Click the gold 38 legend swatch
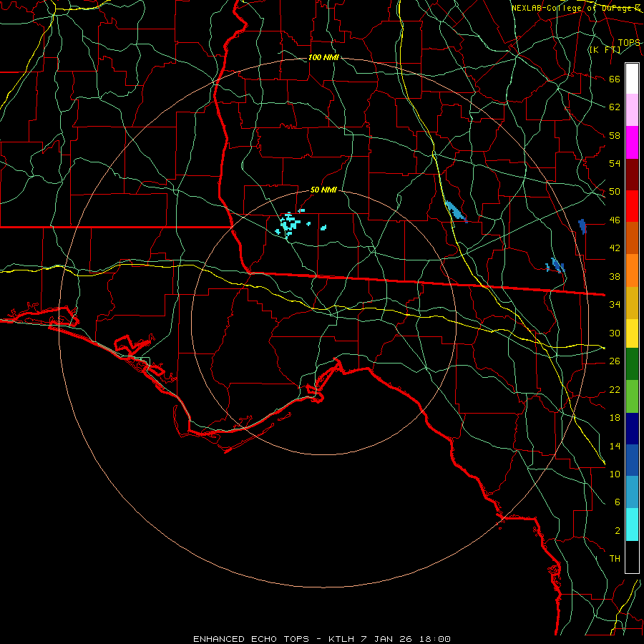 pyautogui.click(x=632, y=303)
